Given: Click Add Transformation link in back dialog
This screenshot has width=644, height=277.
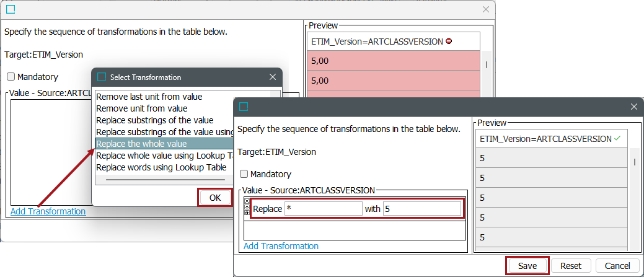Looking at the screenshot, I should pyautogui.click(x=48, y=211).
